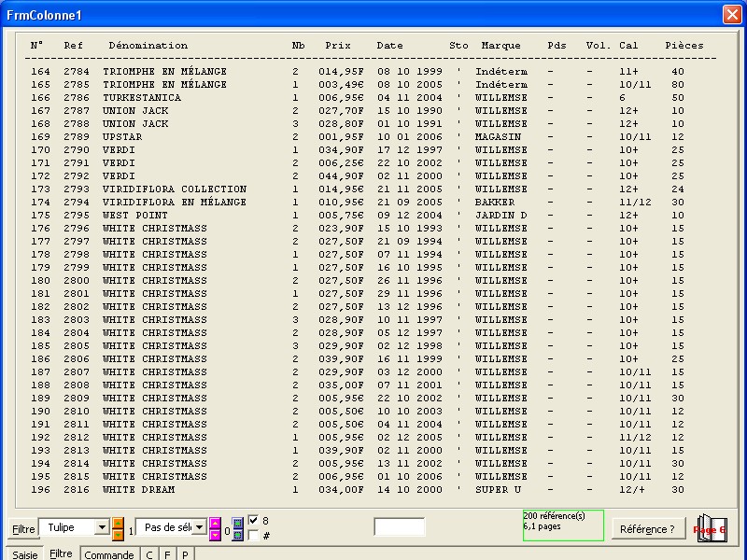
Task: Open the Commande tab
Action: pos(109,554)
